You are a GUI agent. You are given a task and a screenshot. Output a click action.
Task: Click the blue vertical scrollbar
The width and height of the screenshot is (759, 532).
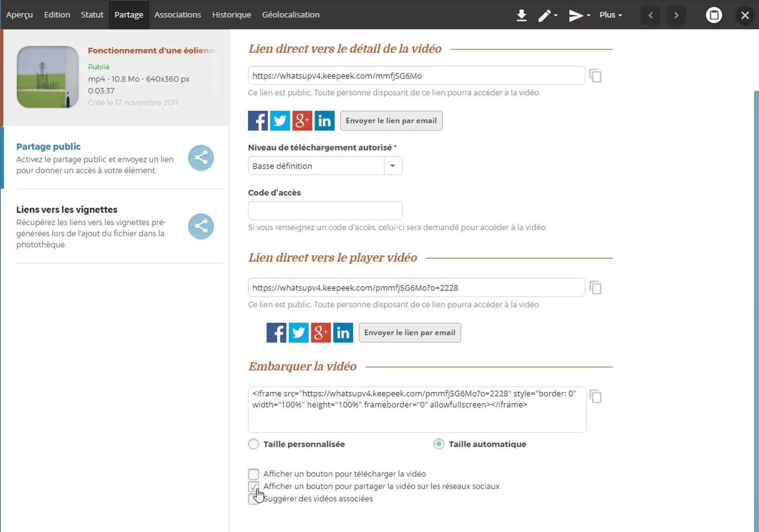click(756, 311)
